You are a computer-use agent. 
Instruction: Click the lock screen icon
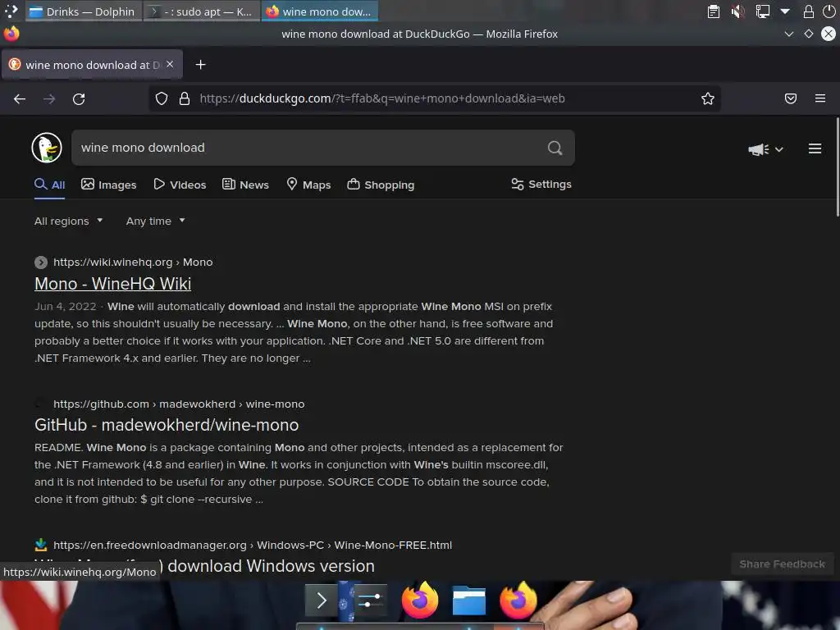pyautogui.click(x=808, y=11)
